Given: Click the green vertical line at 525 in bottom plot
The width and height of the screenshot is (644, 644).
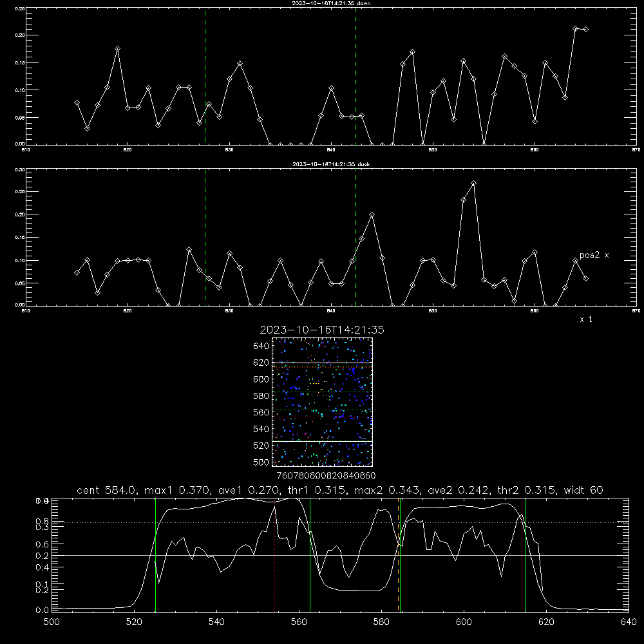Looking at the screenshot, I should click(x=155, y=554).
